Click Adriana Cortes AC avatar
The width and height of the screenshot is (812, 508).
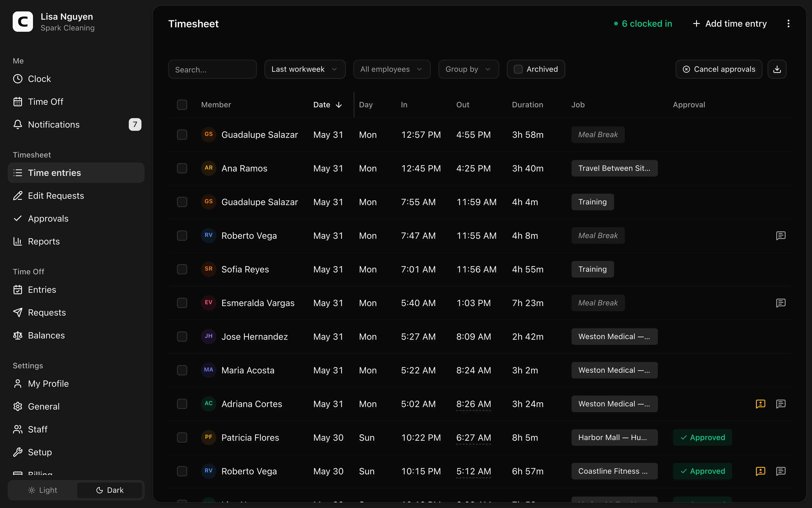click(x=208, y=403)
